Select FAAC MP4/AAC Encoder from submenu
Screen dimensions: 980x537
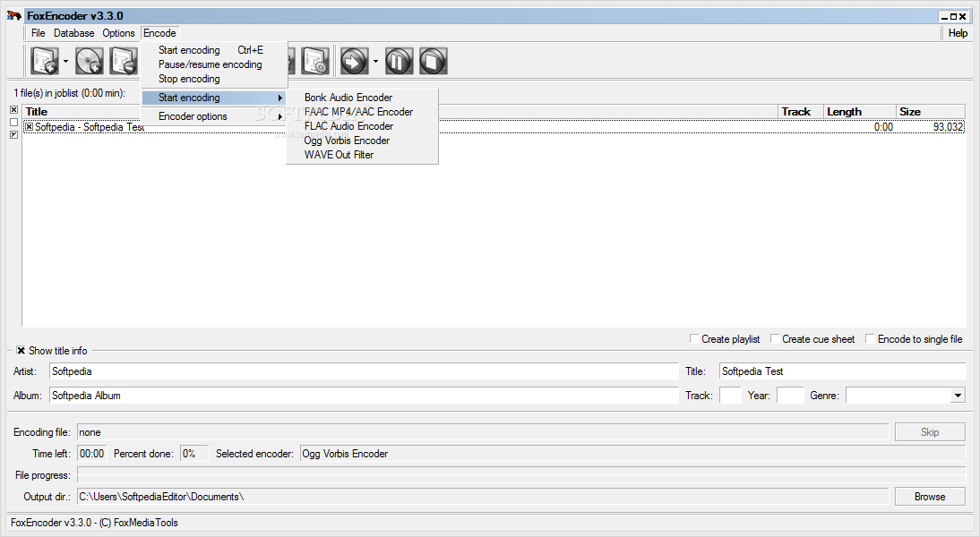(x=362, y=112)
